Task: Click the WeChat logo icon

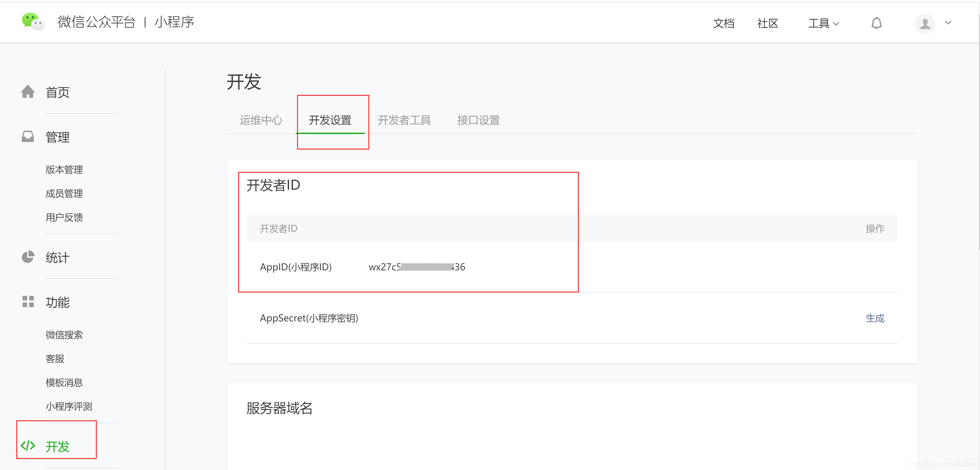Action: click(x=33, y=22)
